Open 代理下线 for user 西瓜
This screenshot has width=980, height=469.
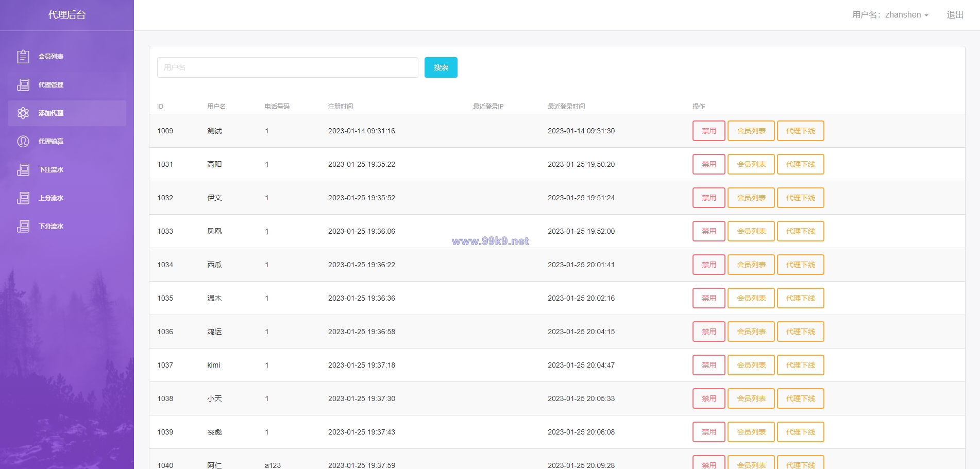[x=801, y=265]
